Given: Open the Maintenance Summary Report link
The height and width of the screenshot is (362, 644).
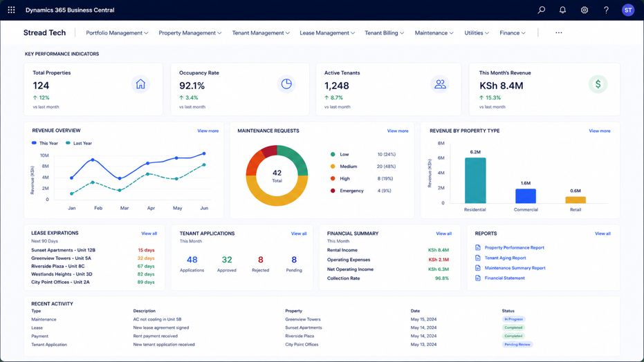Looking at the screenshot, I should (x=515, y=268).
